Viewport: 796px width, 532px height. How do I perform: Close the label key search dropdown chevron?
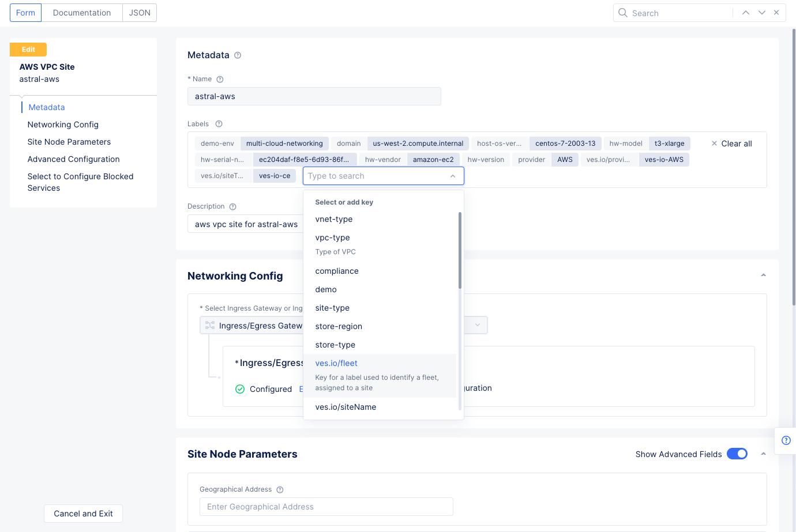453,176
